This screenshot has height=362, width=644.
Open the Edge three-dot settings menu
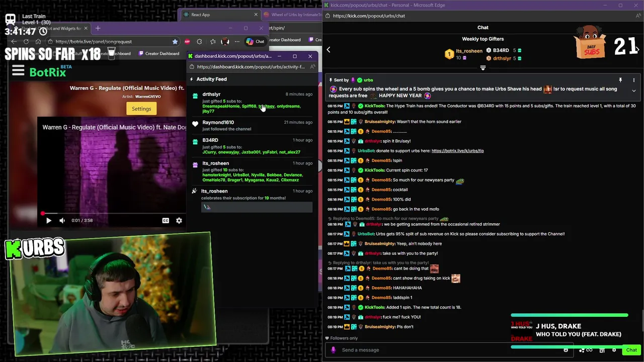[237, 42]
